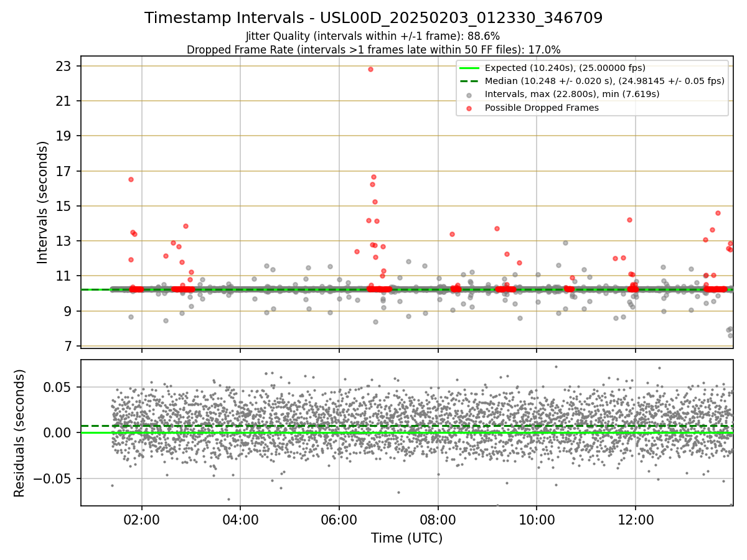Click the red dropped-frame point near 14.6s after 13:00
747x560 pixels.
pyautogui.click(x=718, y=213)
